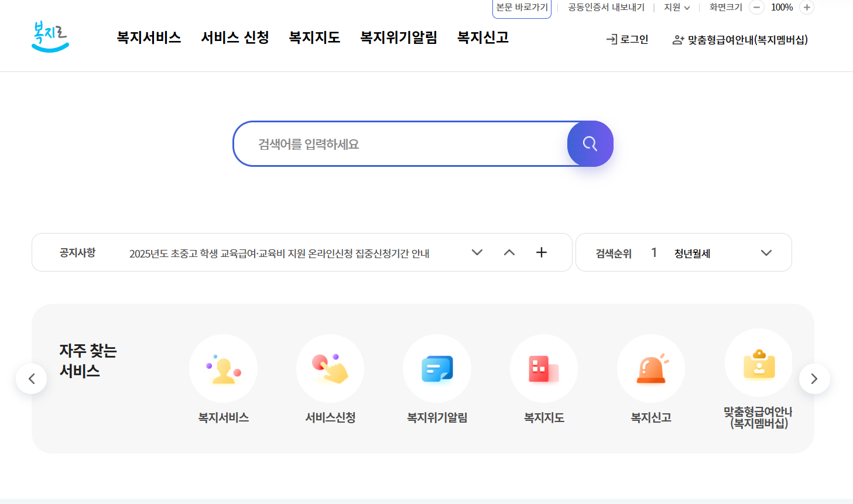Viewport: 853px width, 504px height.
Task: Click the 공동인증서 내보내기 link
Action: tap(606, 8)
